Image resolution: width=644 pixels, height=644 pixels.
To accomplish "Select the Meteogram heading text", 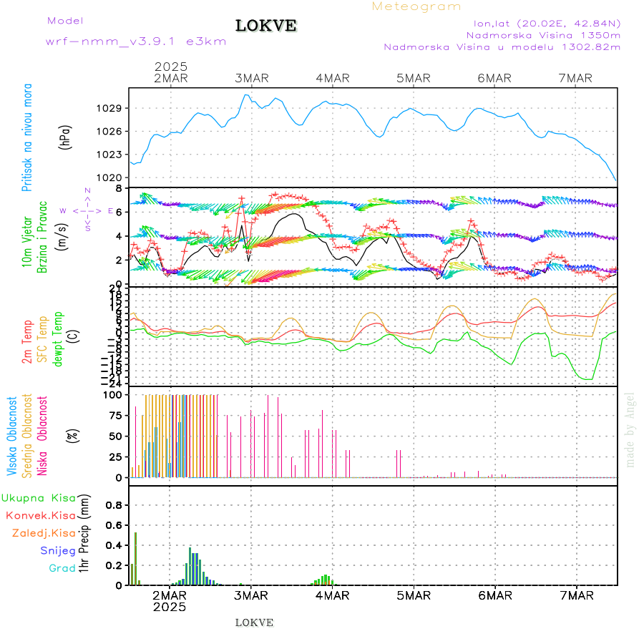I will (x=416, y=6).
